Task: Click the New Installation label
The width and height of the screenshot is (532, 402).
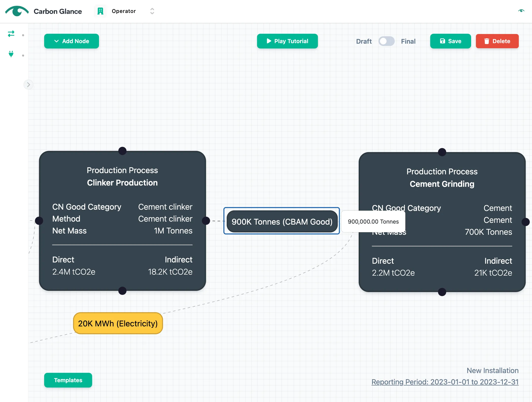Action: coord(493,371)
